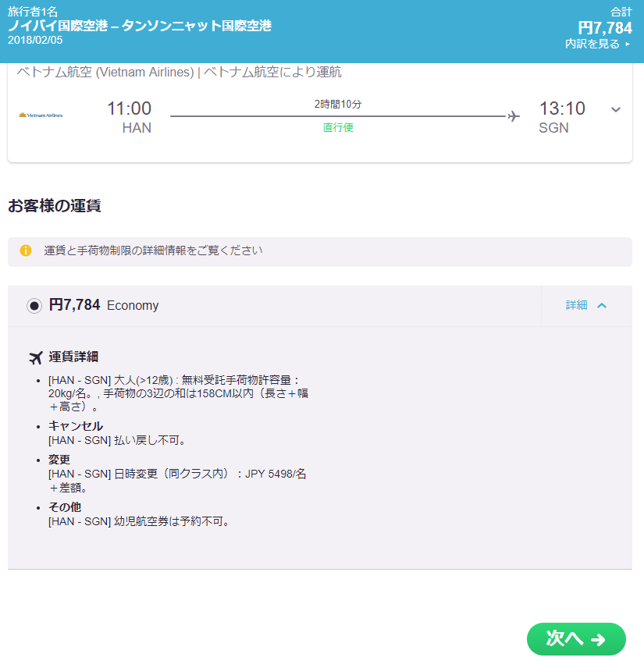Screen dimensions: 644x668
Task: Click the arrival time 13:10
Action: [x=562, y=108]
